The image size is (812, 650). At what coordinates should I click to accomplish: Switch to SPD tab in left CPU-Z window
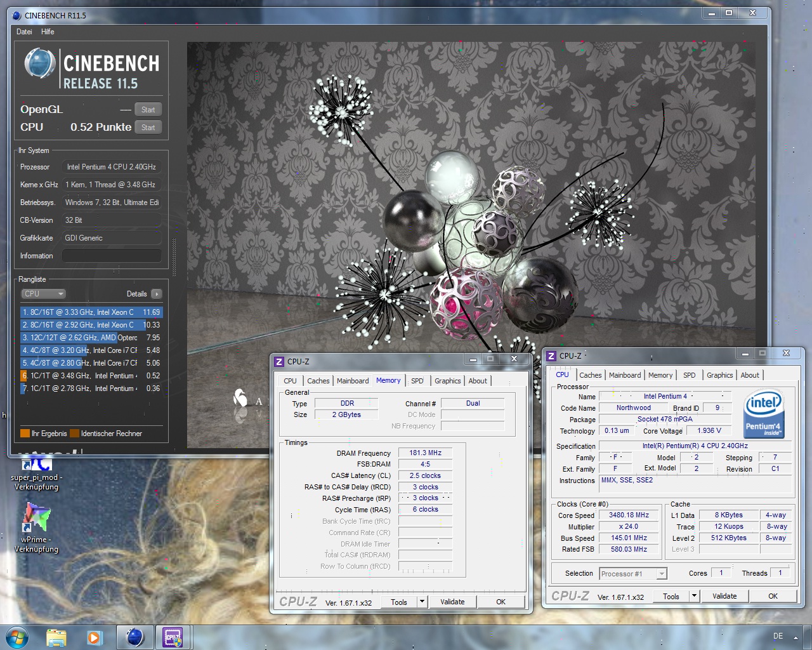click(x=417, y=381)
